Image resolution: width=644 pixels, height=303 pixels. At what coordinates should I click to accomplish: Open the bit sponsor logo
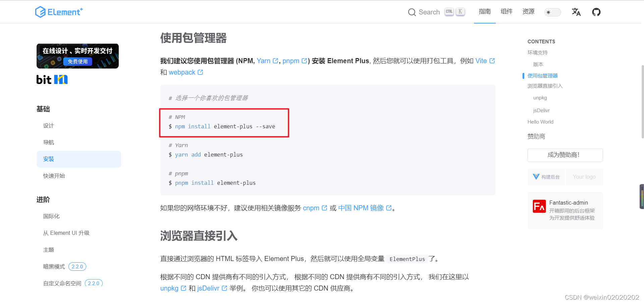click(x=52, y=80)
